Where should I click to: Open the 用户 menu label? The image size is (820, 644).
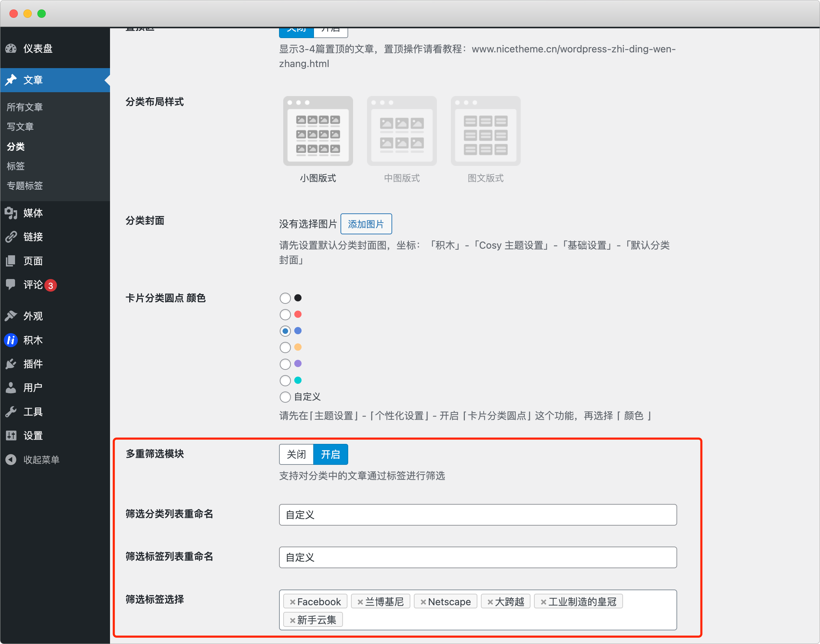point(33,388)
